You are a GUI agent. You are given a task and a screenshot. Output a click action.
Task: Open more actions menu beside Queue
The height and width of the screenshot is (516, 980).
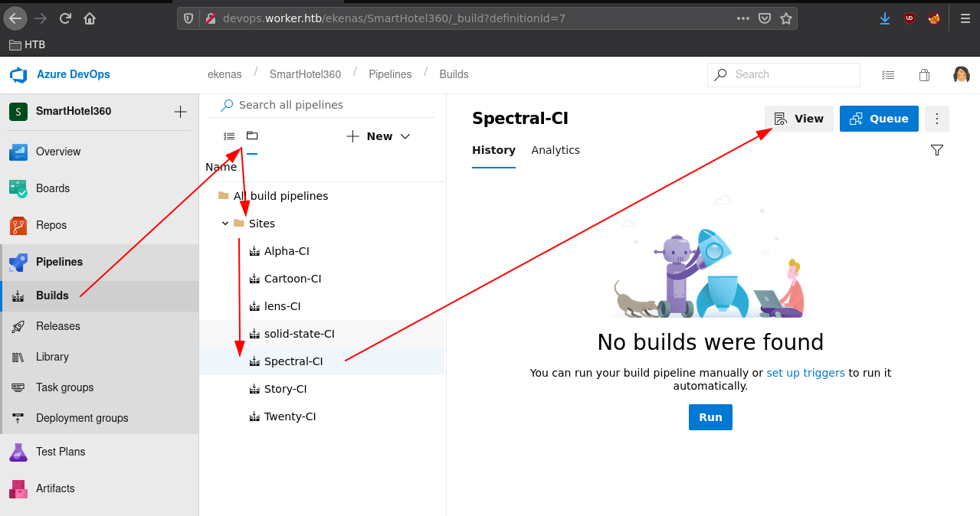(937, 119)
